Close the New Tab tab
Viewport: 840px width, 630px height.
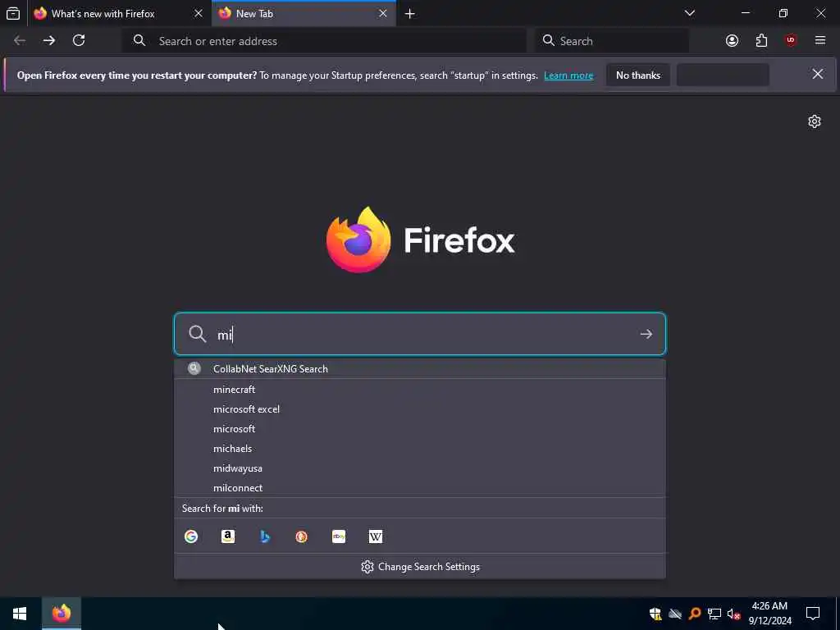click(x=383, y=13)
